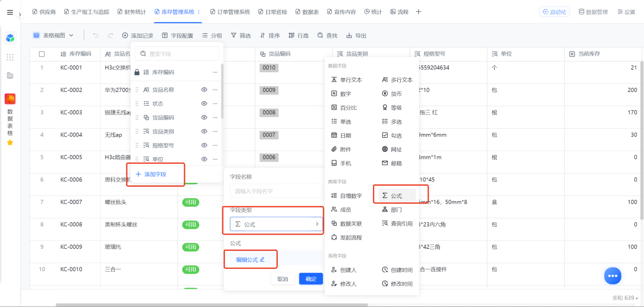The height and width of the screenshot is (307, 644).
Task: Choose the 邮箱 email field type
Action: 391,163
